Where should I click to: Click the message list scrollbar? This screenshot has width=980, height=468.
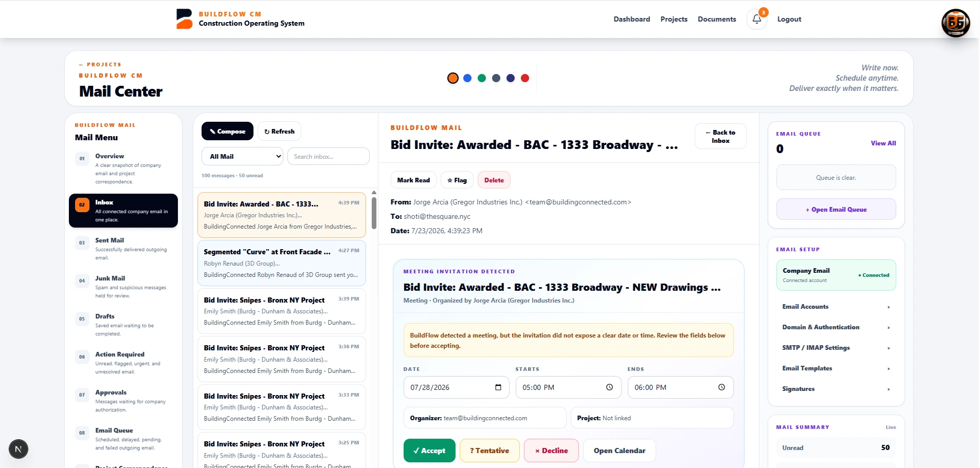(374, 212)
